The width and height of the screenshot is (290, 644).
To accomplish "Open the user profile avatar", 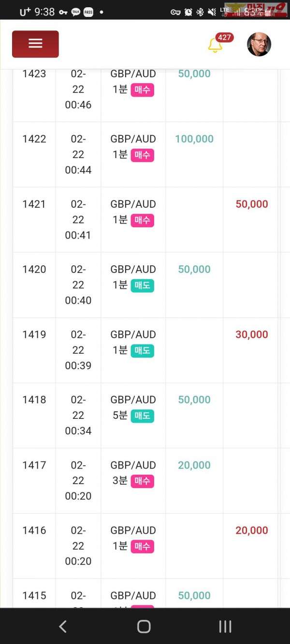I will 259,44.
